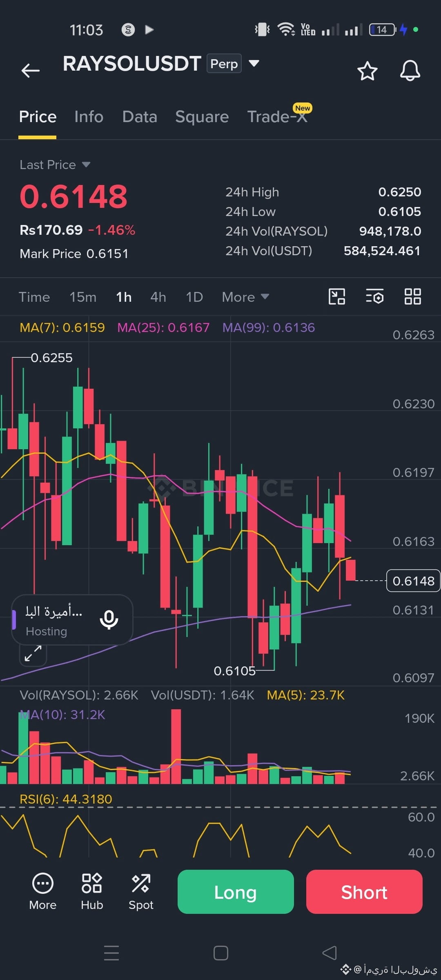
Task: Tap the red Short button
Action: (364, 892)
